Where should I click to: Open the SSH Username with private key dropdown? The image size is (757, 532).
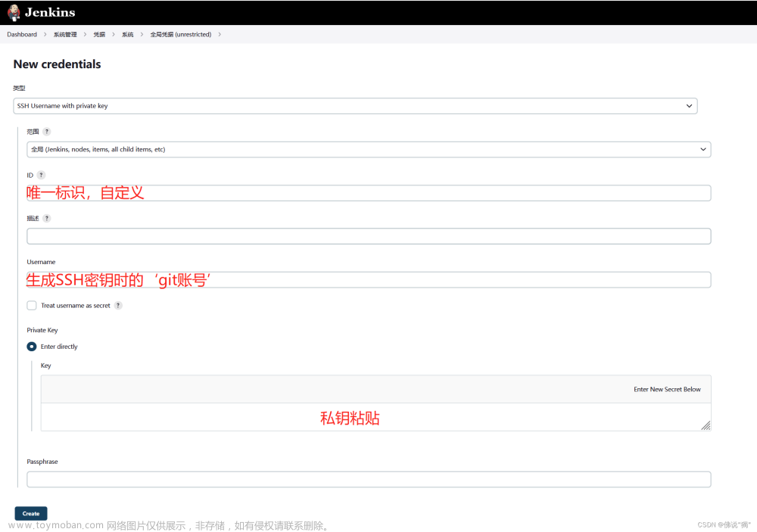[355, 106]
